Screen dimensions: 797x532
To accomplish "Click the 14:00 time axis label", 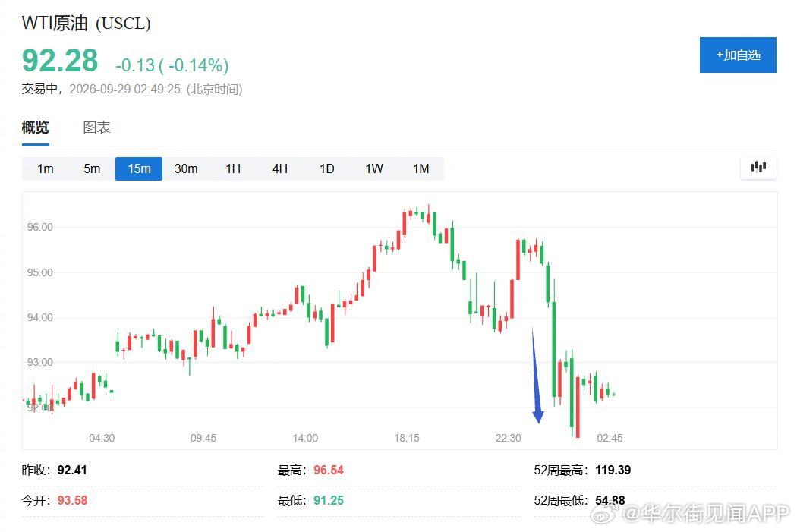I will pos(305,438).
